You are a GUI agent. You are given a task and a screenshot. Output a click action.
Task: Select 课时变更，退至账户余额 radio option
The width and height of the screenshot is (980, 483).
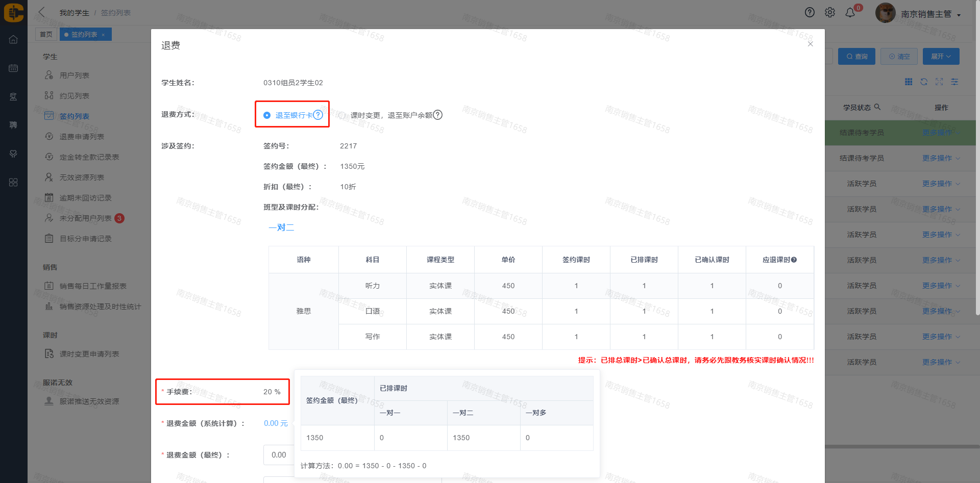point(342,115)
